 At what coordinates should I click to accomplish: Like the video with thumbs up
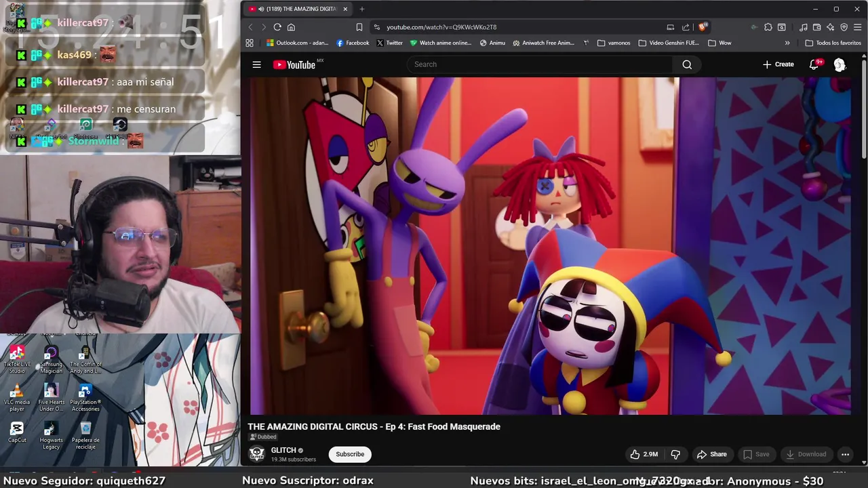tap(644, 454)
